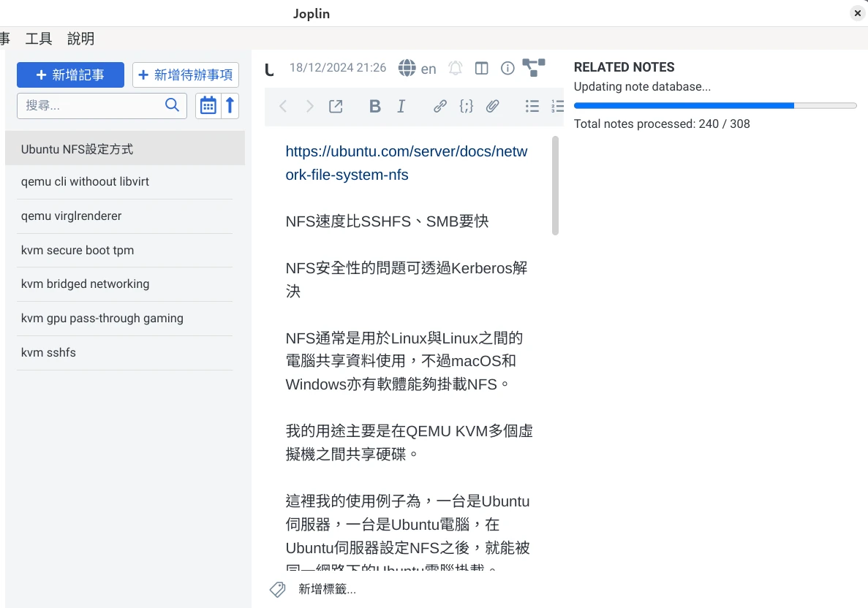Click the note update progress bar
This screenshot has height=608, width=868.
(715, 105)
